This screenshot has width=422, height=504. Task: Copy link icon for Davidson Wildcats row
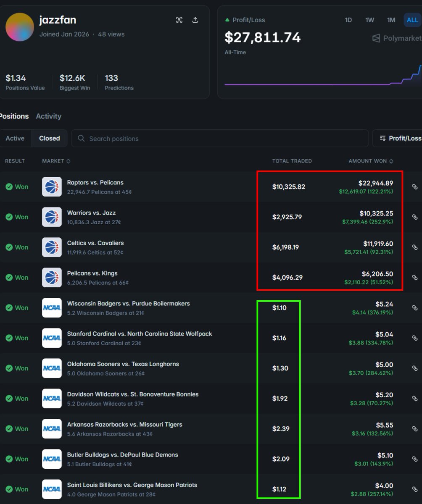[x=414, y=399]
